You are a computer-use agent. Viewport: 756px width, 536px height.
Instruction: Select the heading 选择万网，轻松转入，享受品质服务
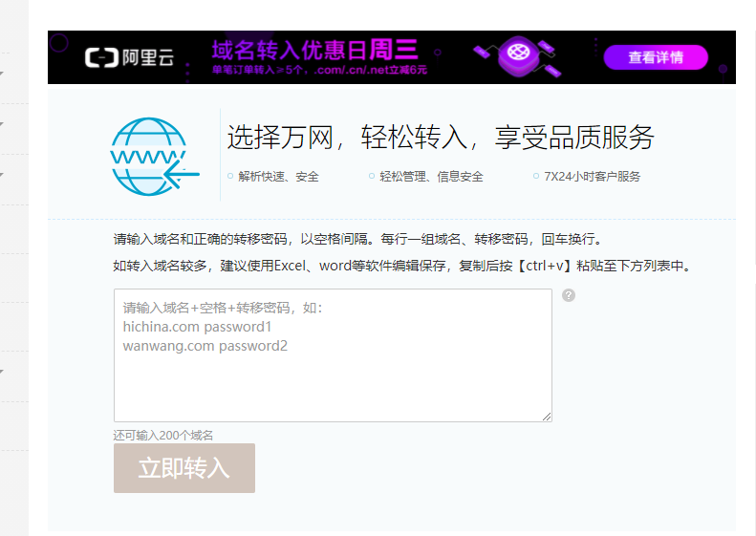[x=441, y=138]
